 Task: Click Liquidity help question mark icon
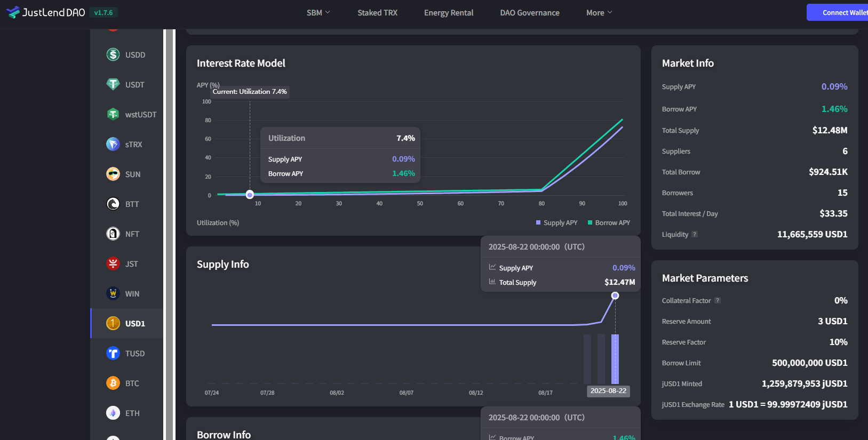[x=695, y=234]
